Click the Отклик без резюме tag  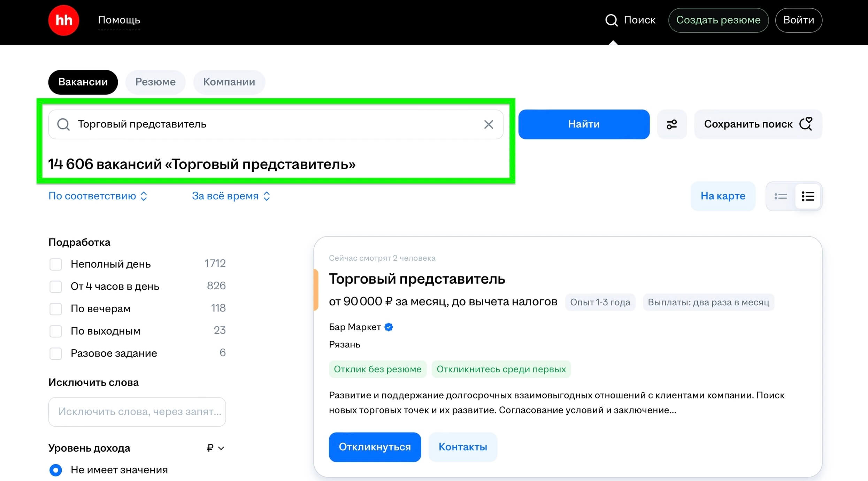pos(378,369)
